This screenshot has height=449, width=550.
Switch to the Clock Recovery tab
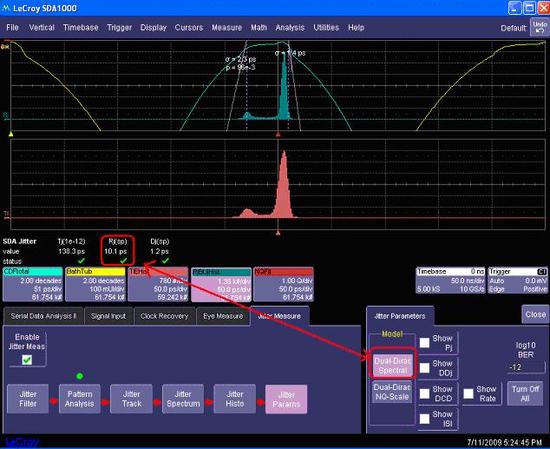coord(164,316)
